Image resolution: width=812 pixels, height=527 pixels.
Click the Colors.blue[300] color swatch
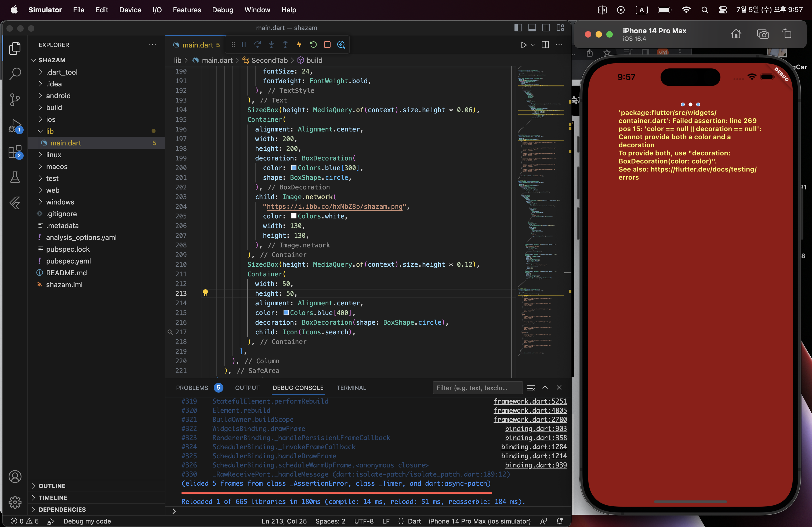(x=293, y=168)
